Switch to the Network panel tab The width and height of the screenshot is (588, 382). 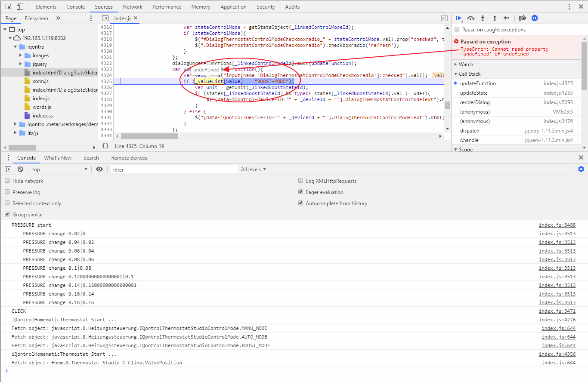click(133, 7)
